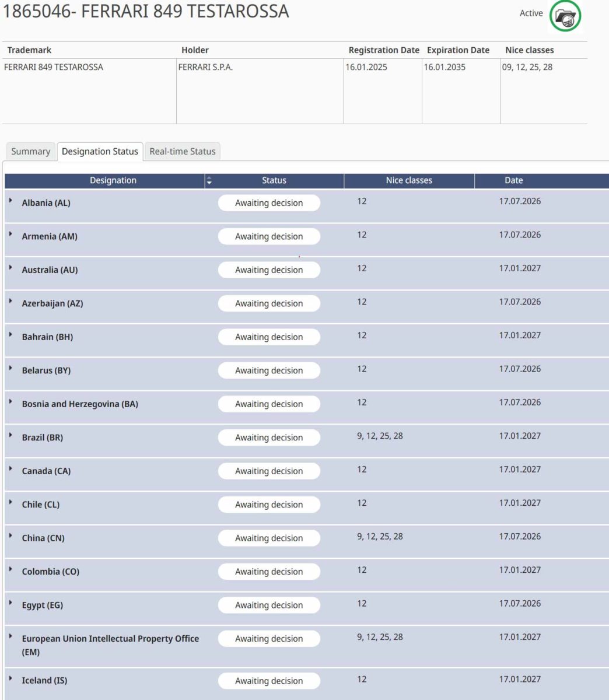Click the Awaiting decision pill for Bahrain
This screenshot has width=609, height=700.
(269, 337)
